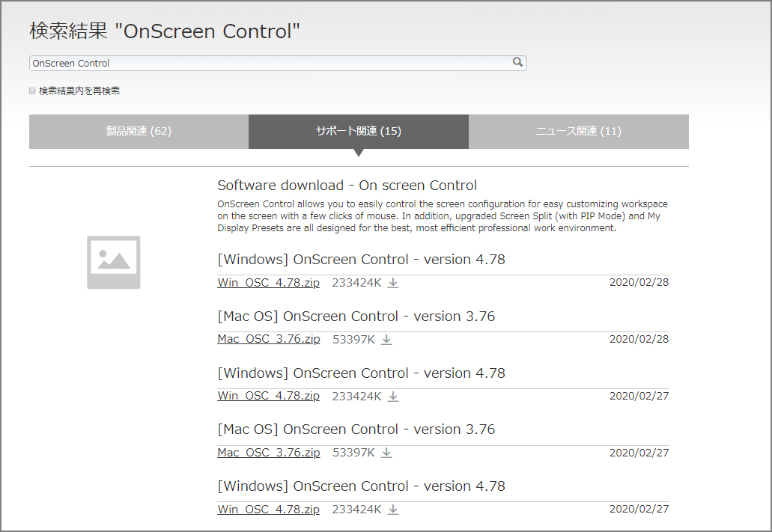The image size is (772, 532).
Task: Click download arrow beside Mac_OSC_3.76.zip dated 2020/02/27
Action: (x=386, y=453)
